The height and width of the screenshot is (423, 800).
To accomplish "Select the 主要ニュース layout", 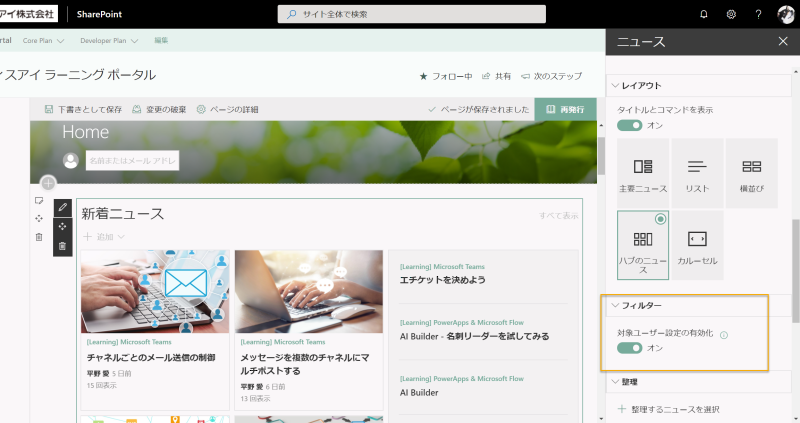I will 643,173.
